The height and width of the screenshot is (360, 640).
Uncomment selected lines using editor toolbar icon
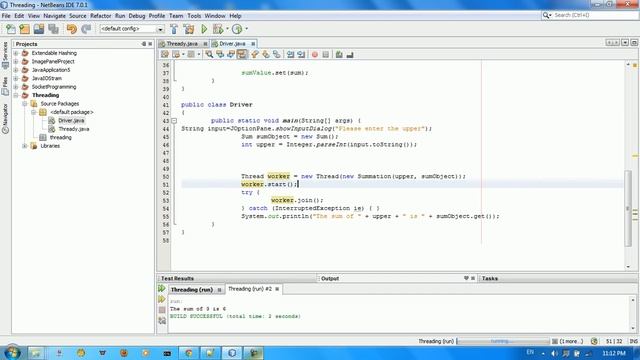tap(350, 54)
